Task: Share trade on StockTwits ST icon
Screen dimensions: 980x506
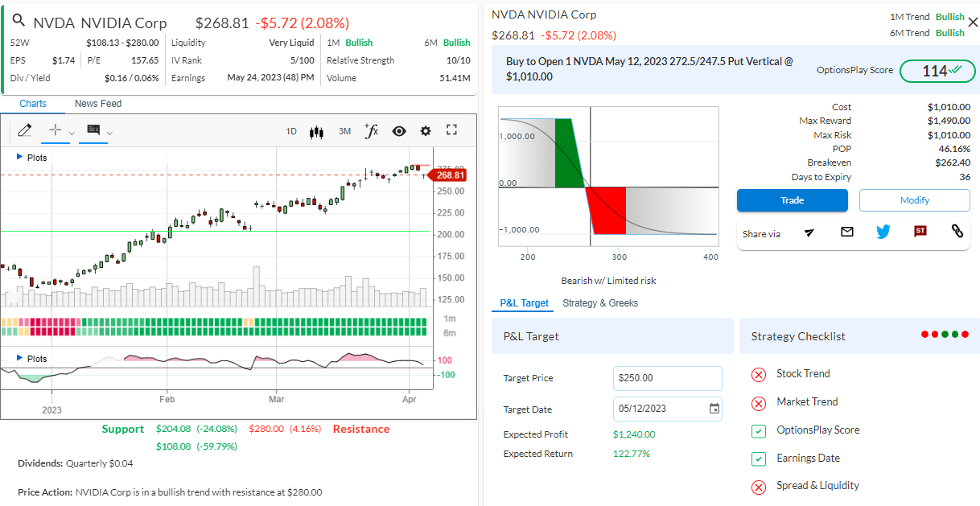Action: click(920, 232)
